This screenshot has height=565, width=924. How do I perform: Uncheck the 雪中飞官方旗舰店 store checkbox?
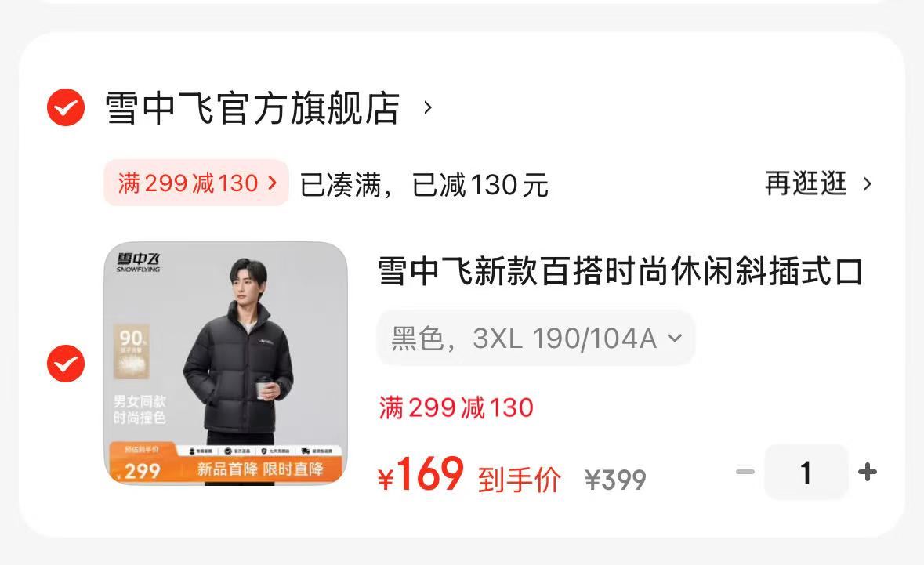(66, 107)
